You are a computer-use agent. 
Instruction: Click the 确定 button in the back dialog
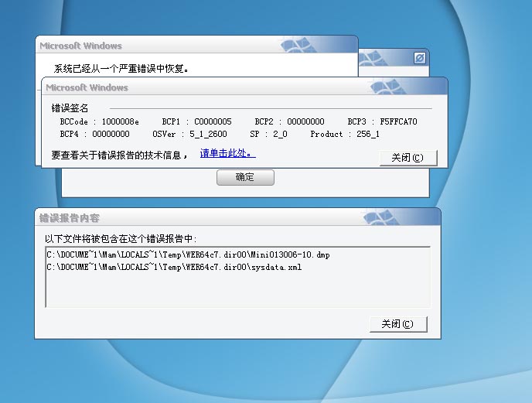tap(245, 177)
